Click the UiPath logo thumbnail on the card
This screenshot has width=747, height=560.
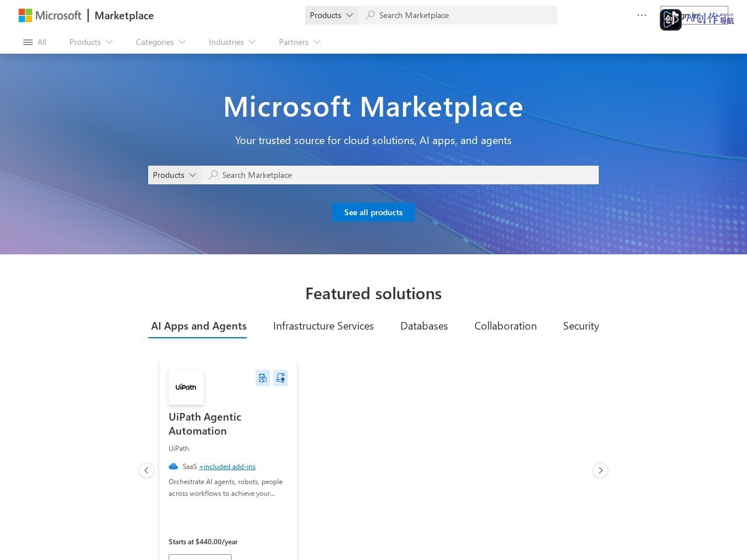point(186,387)
